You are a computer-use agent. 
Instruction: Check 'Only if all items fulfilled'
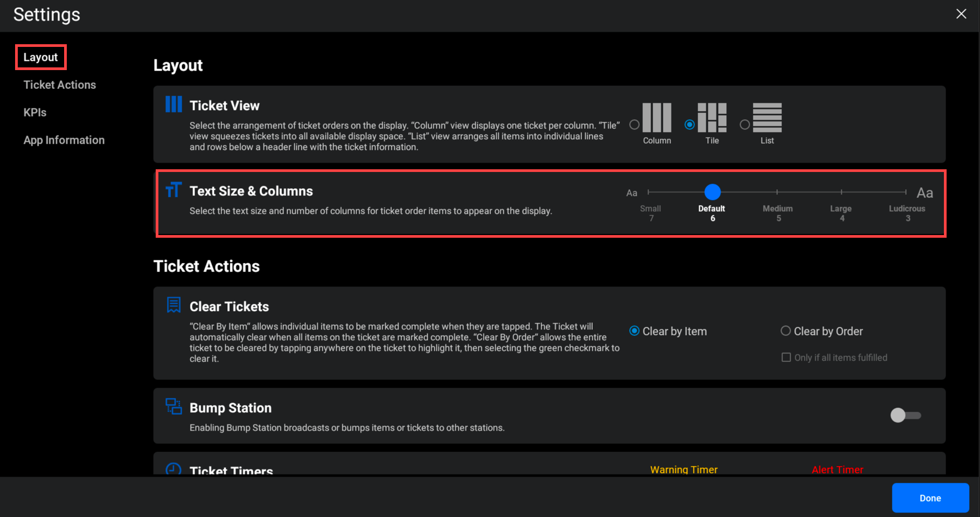(x=786, y=357)
